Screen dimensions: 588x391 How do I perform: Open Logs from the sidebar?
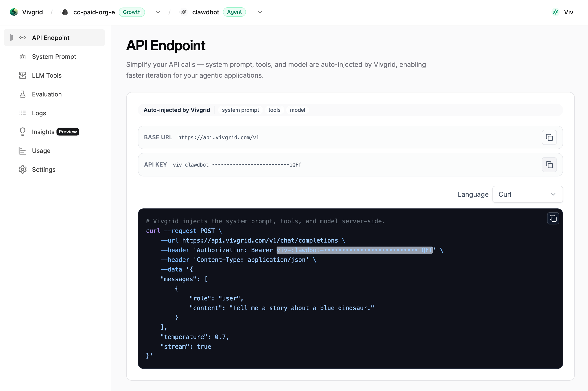pos(39,113)
